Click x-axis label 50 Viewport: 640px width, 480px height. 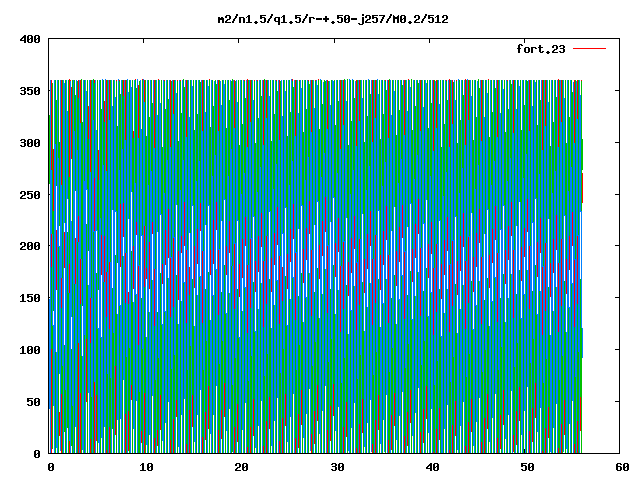(527, 467)
